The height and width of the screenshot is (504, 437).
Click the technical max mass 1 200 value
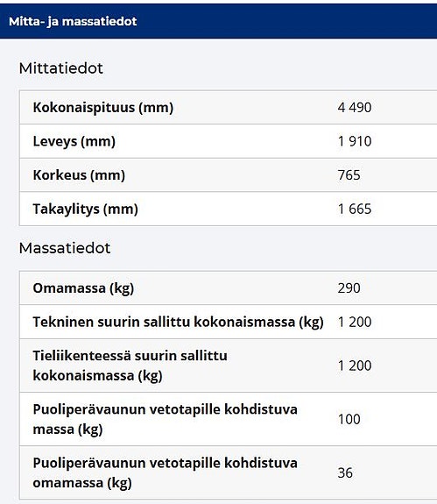click(x=355, y=322)
